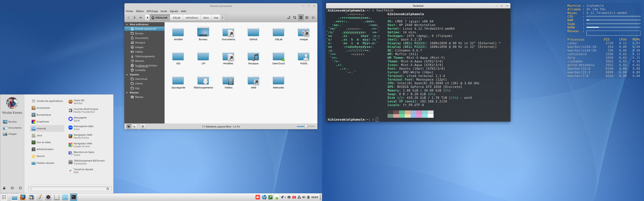
Task: Collapse the Signets section in sidebar
Action: 127,74
